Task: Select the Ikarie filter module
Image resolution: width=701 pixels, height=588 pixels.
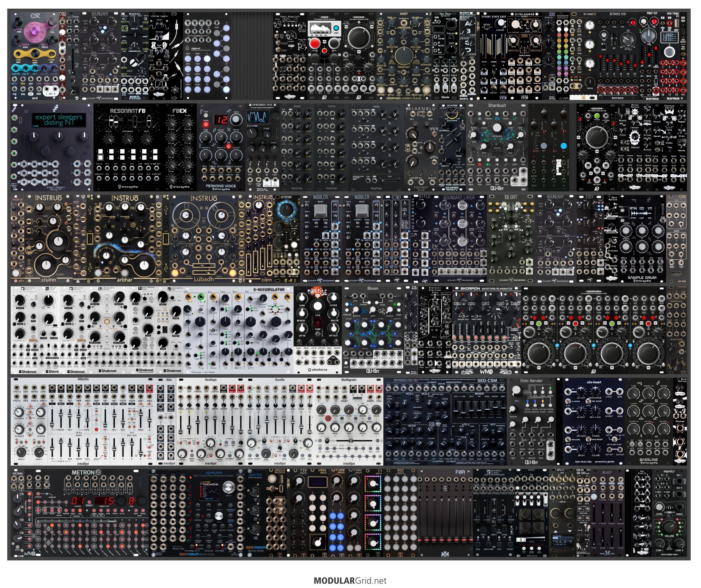Action: coord(452,147)
